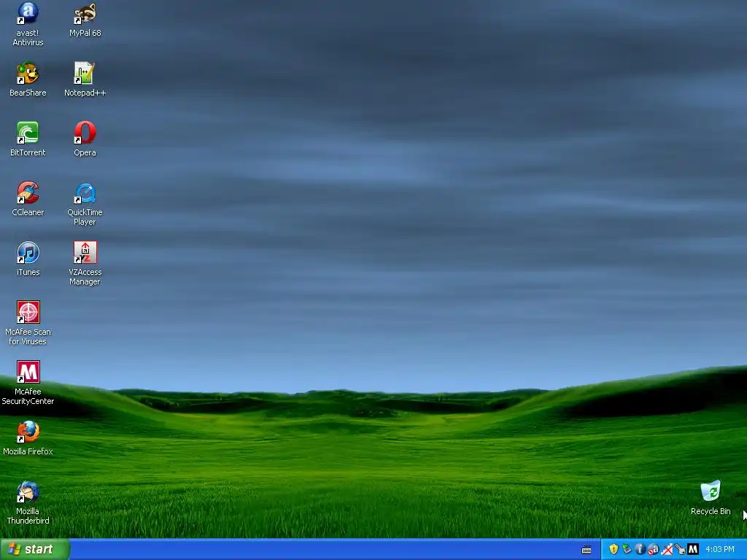Click the McAfee Scan for Viruses shortcut
The image size is (747, 560).
(28, 323)
